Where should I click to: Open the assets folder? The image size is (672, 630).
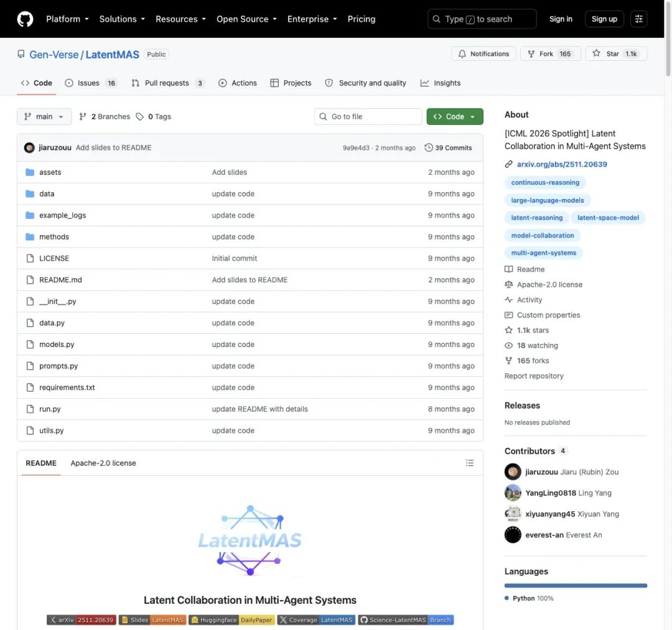[50, 172]
